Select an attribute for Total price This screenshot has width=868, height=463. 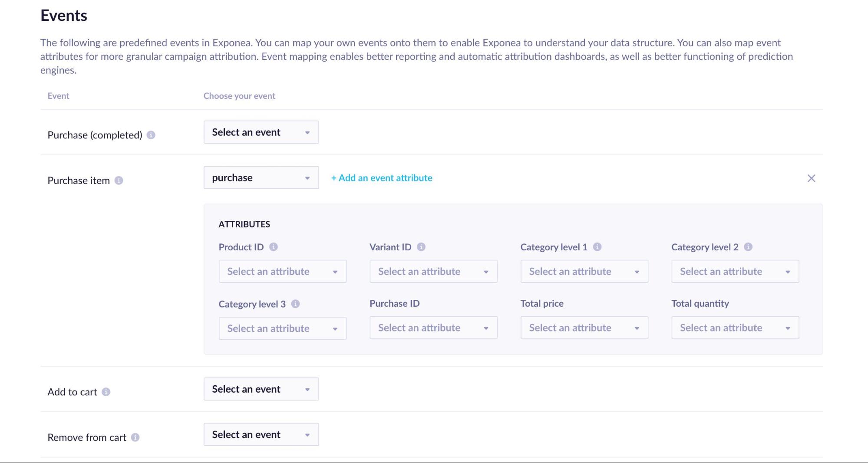[584, 328]
